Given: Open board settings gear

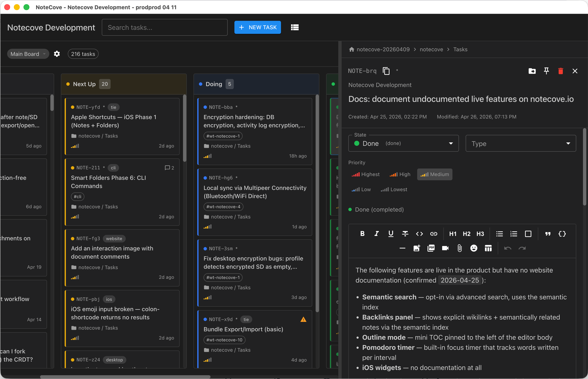Looking at the screenshot, I should [x=57, y=54].
